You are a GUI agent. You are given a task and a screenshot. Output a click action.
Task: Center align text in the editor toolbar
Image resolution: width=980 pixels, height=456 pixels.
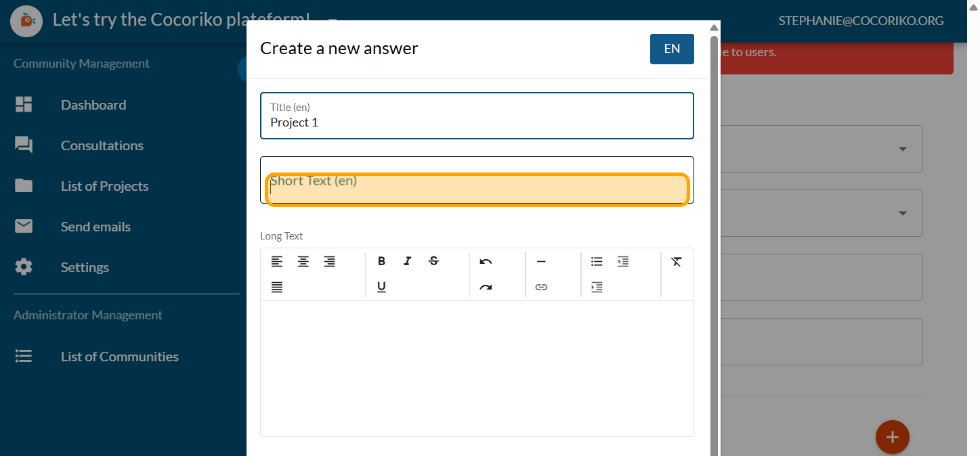point(303,262)
